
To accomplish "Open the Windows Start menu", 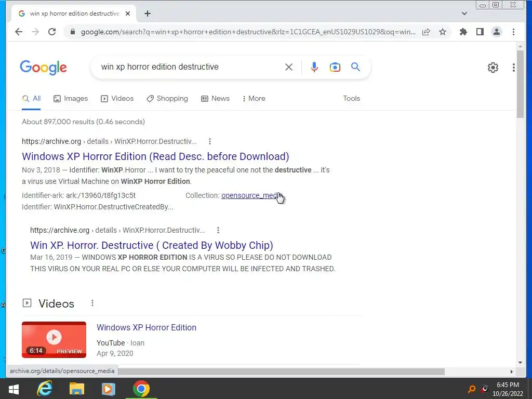I will (x=14, y=389).
